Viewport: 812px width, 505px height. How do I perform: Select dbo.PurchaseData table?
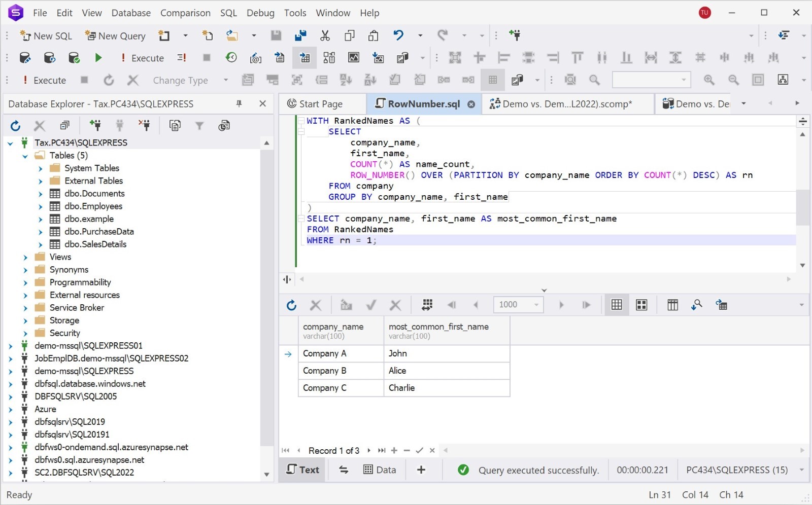(x=99, y=232)
